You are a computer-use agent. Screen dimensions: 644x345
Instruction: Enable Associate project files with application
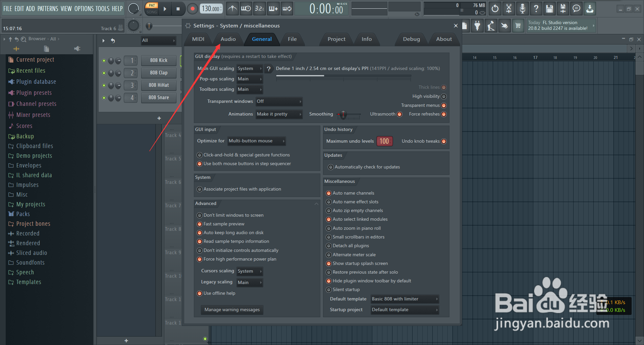tap(200, 189)
